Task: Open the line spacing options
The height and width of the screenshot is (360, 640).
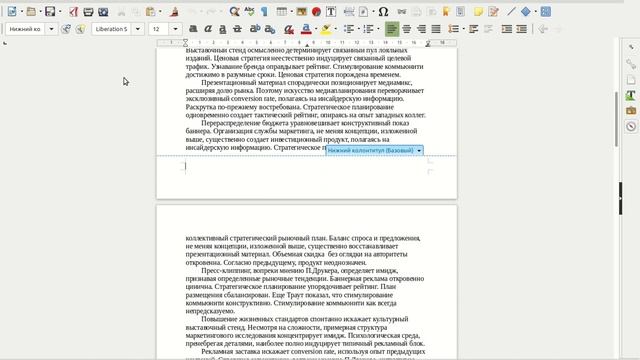Action: pos(453,29)
